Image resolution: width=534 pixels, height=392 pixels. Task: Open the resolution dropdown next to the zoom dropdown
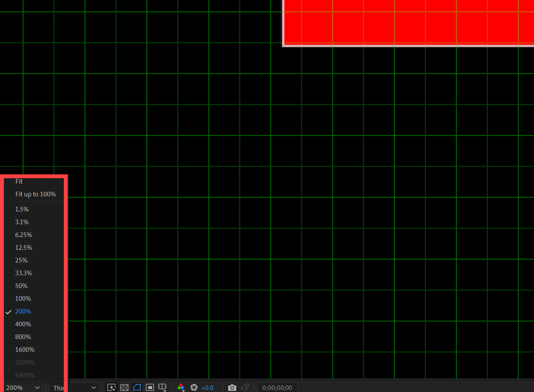74,387
